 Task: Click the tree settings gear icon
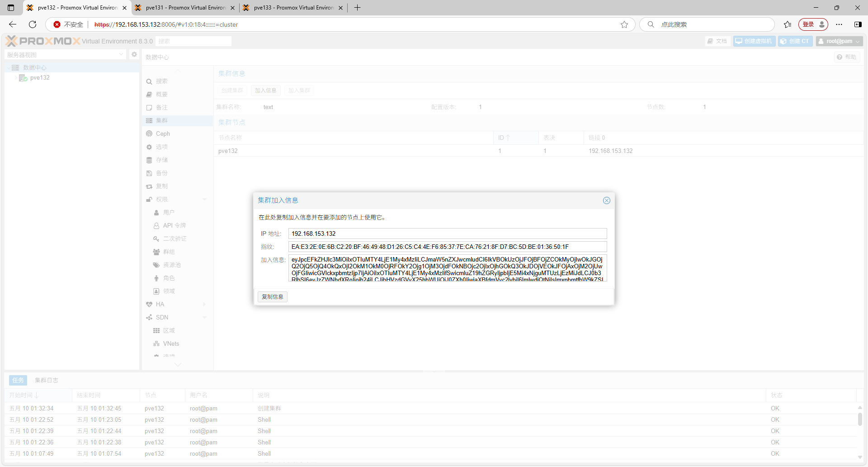[134, 54]
